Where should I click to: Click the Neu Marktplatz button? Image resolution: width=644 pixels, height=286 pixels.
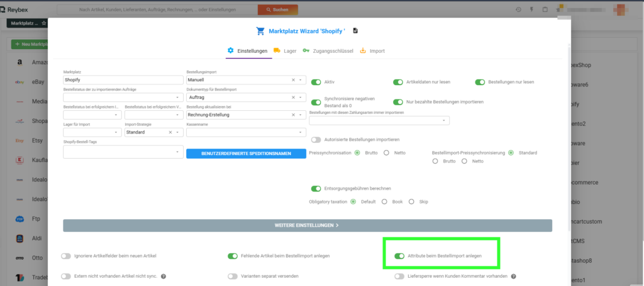tap(31, 44)
